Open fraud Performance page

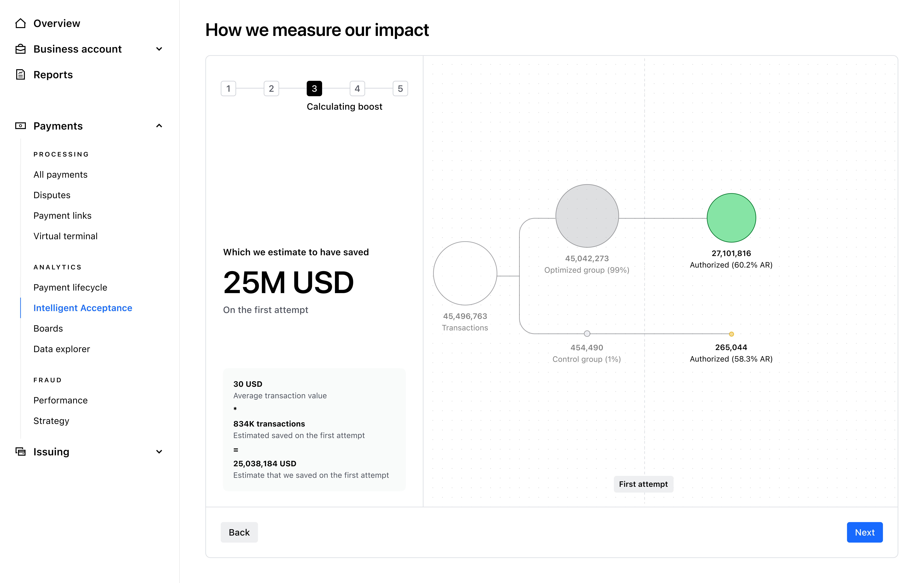[x=60, y=400]
